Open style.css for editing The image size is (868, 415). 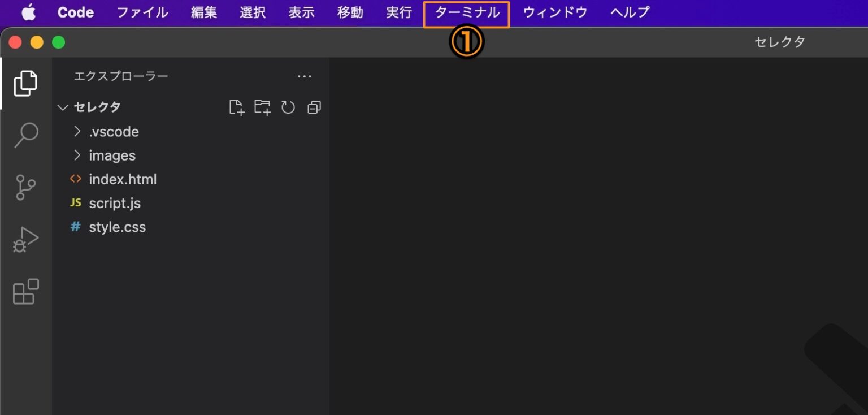tap(118, 227)
